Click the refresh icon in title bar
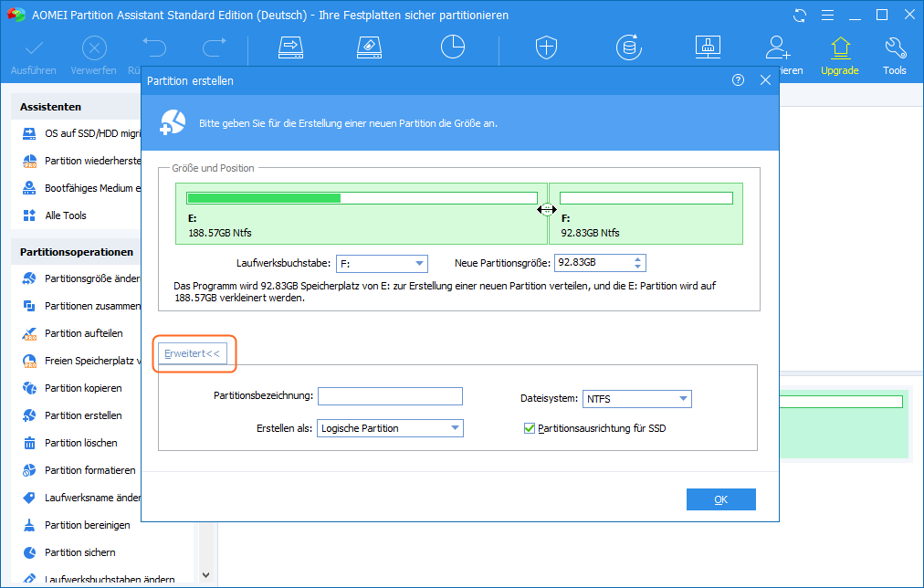Image resolution: width=924 pixels, height=588 pixels. [800, 16]
